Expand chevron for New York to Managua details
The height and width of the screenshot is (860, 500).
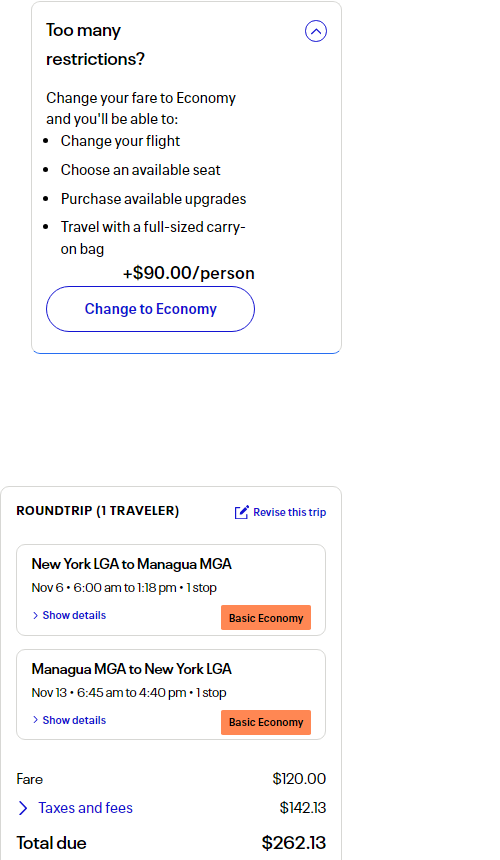point(36,615)
